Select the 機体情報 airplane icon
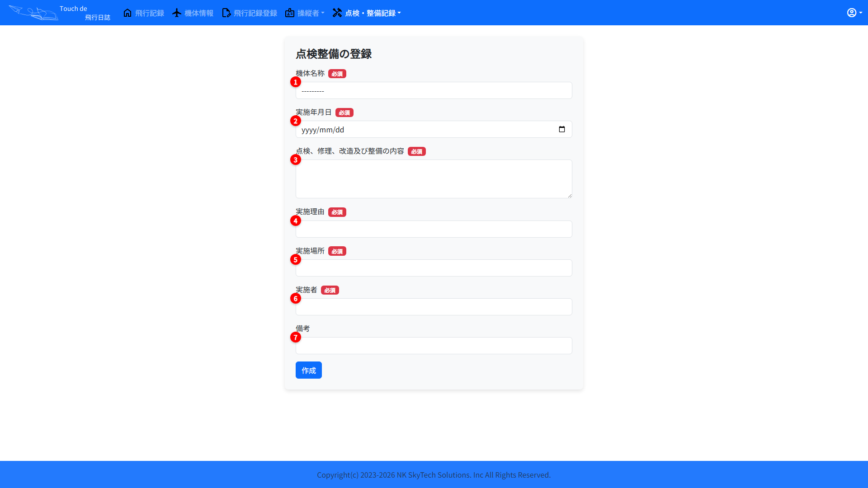Screen dimensions: 868x488 click(176, 13)
